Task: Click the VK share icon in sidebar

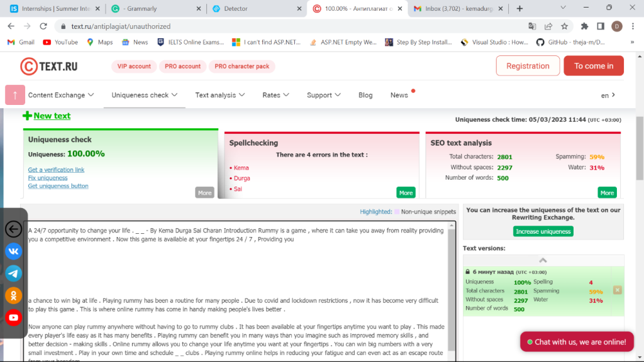Action: coord(13,251)
